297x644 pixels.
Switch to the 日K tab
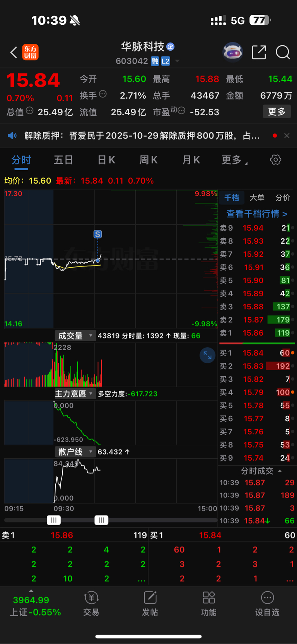click(x=106, y=160)
